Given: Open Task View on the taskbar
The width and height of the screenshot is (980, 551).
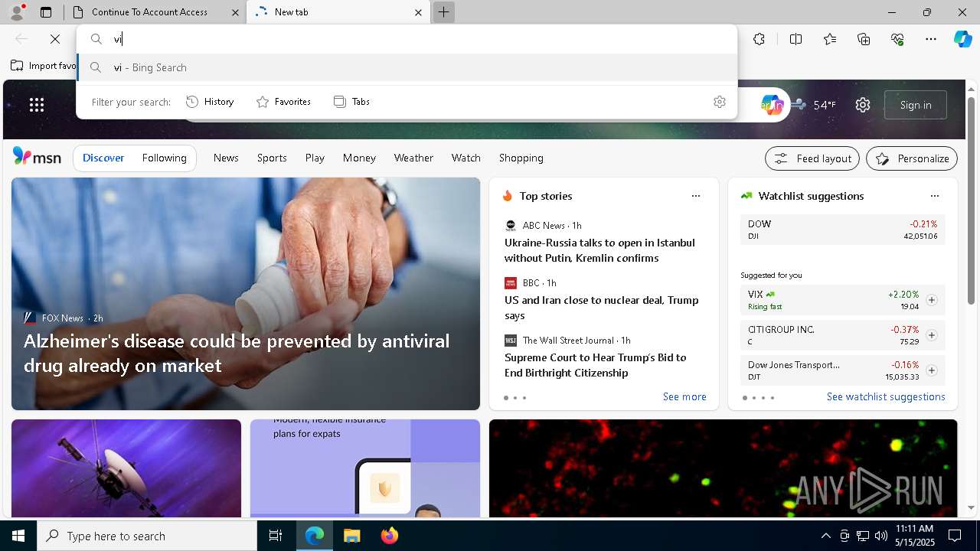Looking at the screenshot, I should click(276, 536).
